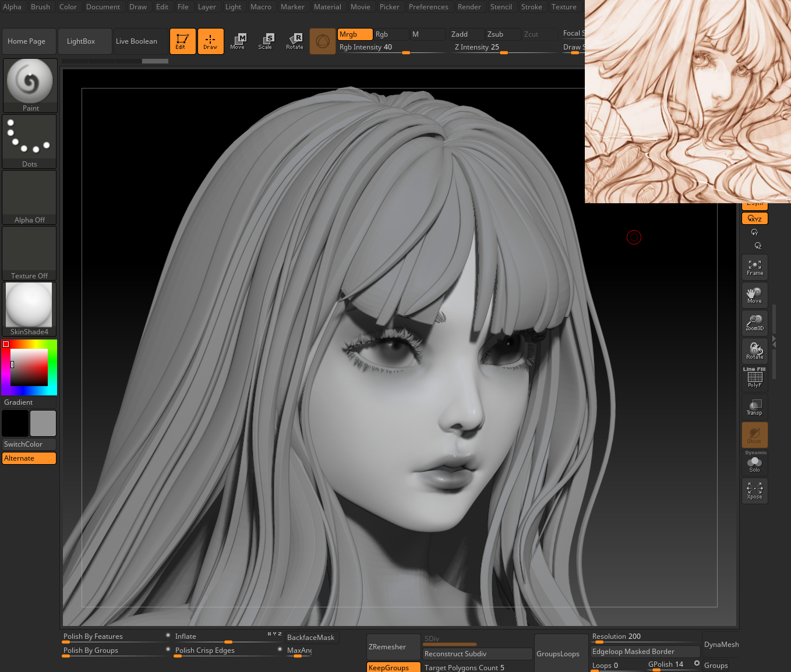Click SwitchColor button
Viewport: 791px width, 672px height.
29,444
